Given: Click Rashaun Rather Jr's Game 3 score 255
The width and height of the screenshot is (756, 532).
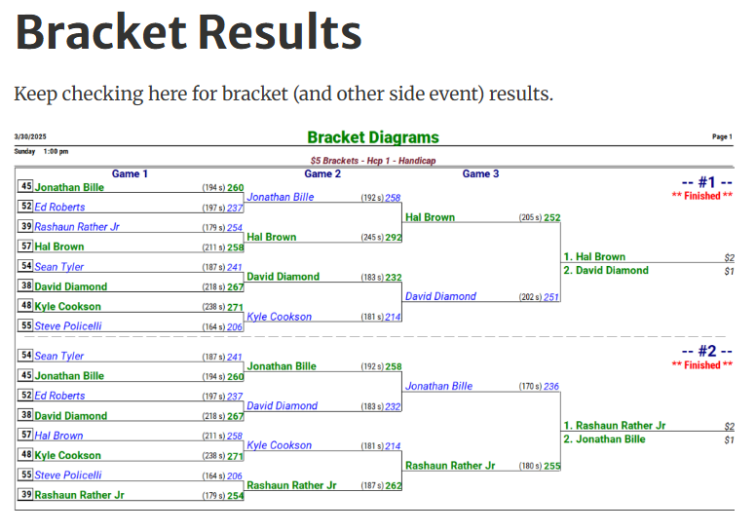Looking at the screenshot, I should pos(551,466).
